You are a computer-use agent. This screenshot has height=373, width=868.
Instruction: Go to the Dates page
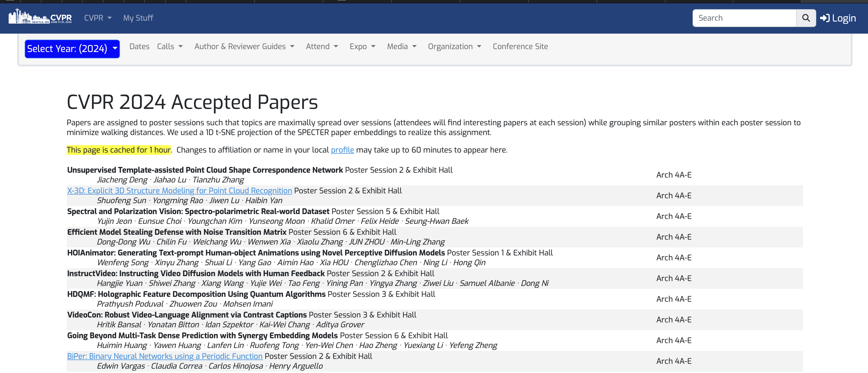[139, 47]
